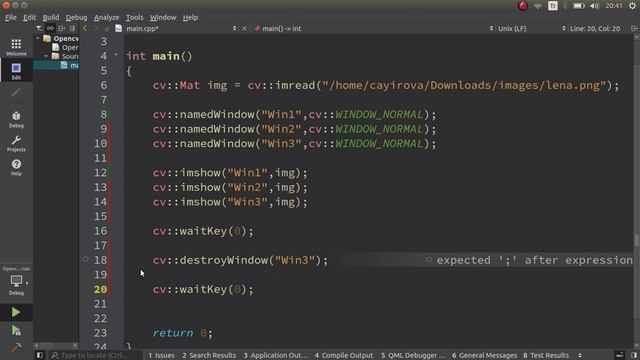Open the output pane selector arrows
Screen dimensions: 640x360
pos(580,355)
